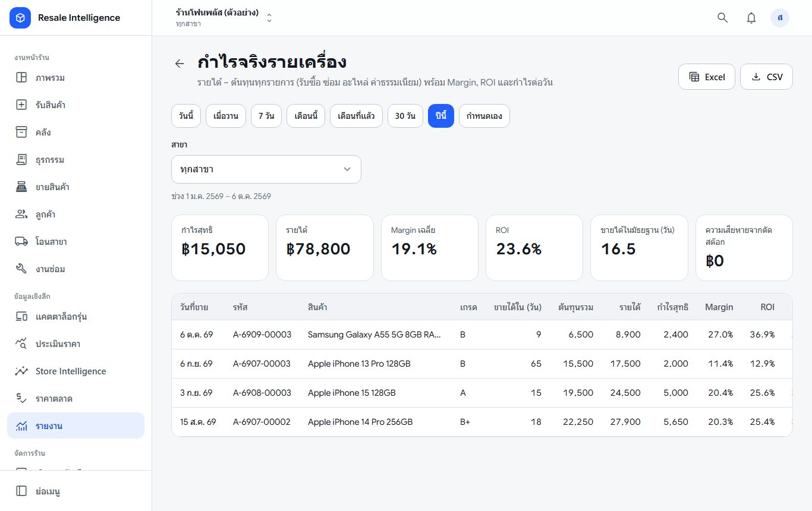The width and height of the screenshot is (812, 511).
Task: Open search with the magnifier icon
Action: click(x=723, y=18)
